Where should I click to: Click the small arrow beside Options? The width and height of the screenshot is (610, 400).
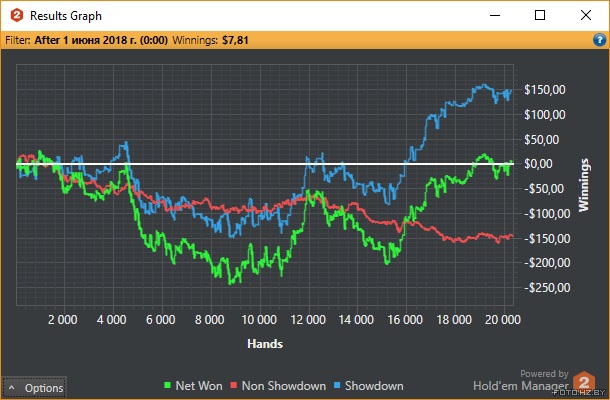pos(12,388)
